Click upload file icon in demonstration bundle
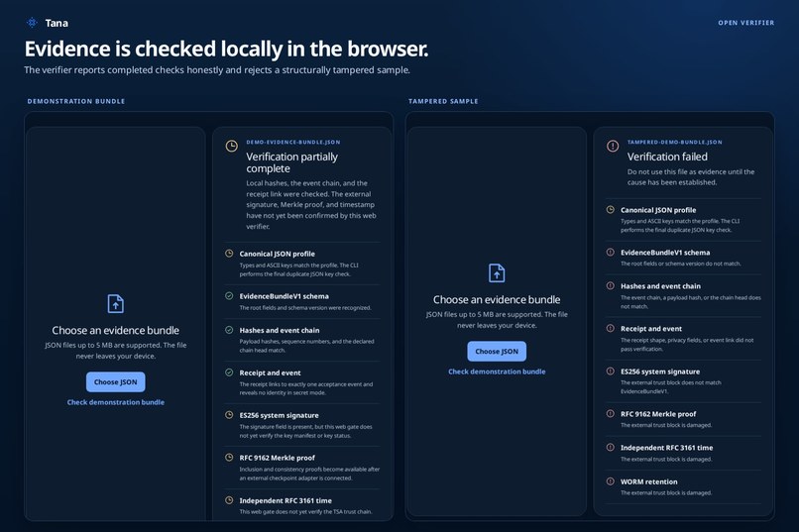The image size is (799, 532). coord(116,304)
